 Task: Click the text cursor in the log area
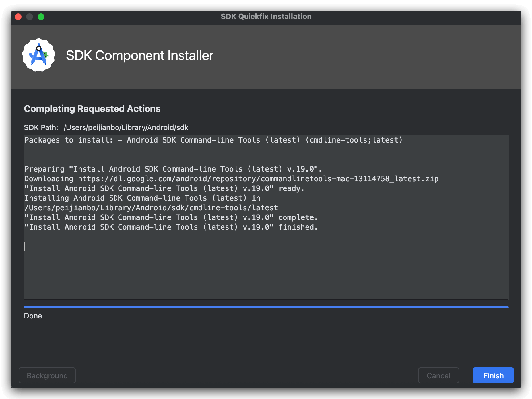pos(25,246)
